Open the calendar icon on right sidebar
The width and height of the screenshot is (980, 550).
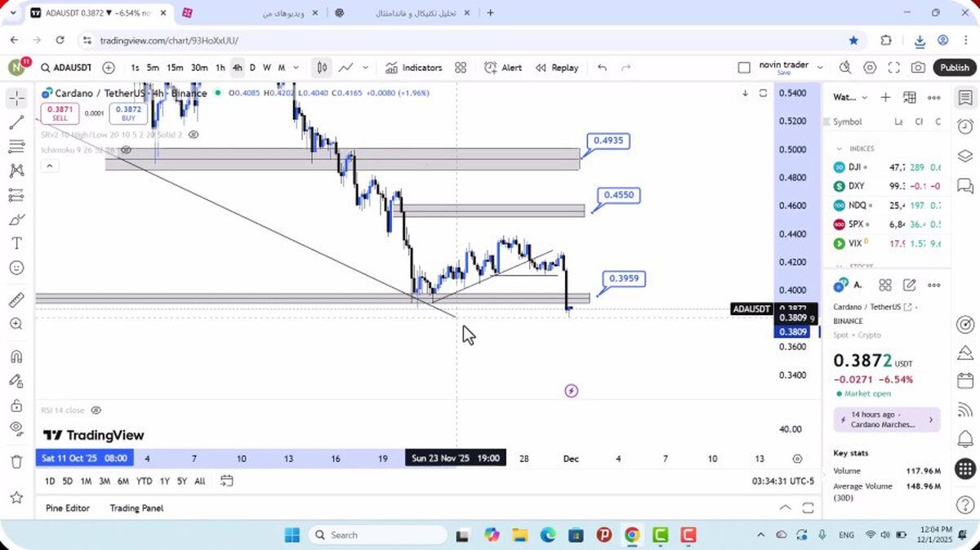[x=965, y=381]
